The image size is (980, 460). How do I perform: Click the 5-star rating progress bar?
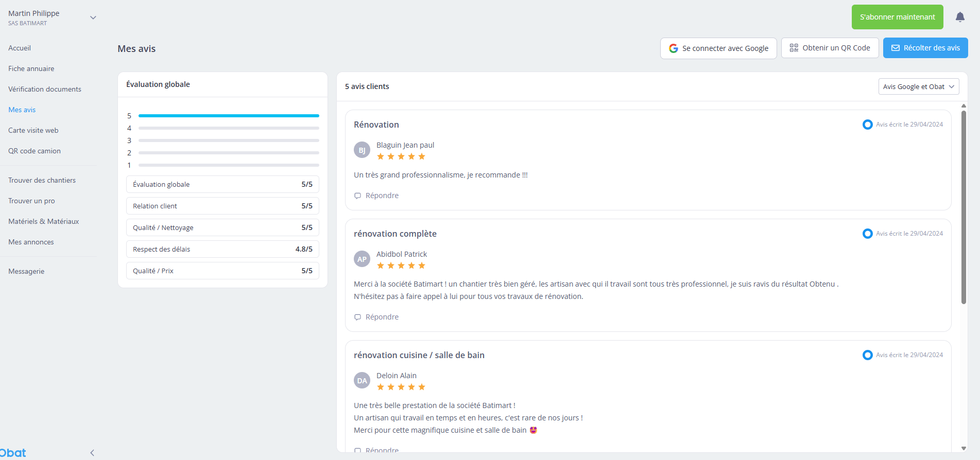coord(229,116)
